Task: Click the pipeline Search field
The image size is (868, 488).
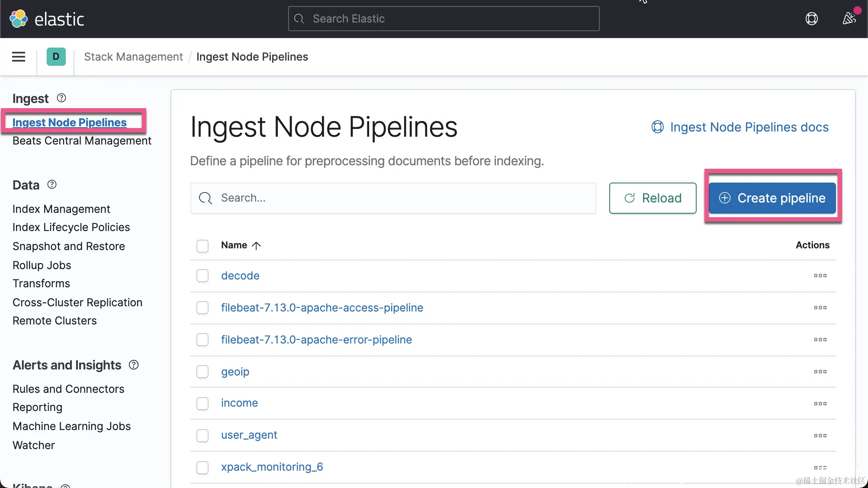Action: click(393, 198)
